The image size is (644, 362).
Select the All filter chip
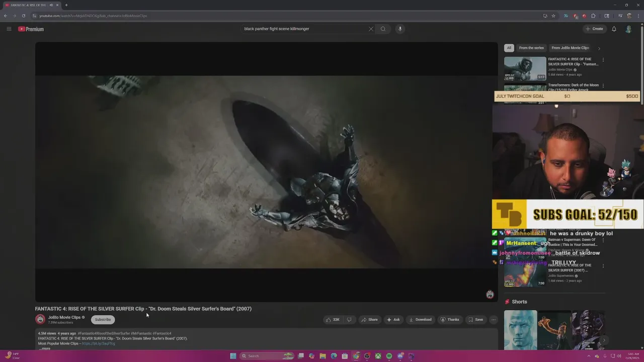click(x=509, y=48)
